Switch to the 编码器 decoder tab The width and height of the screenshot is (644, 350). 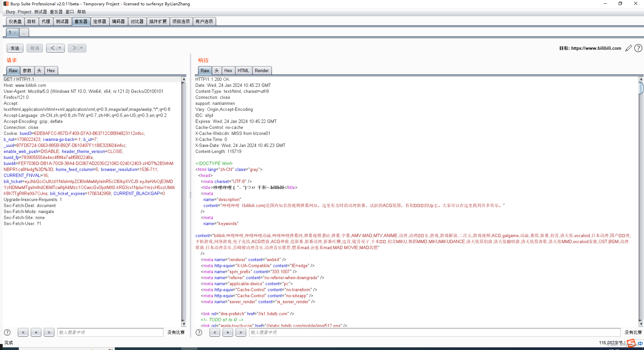(118, 21)
